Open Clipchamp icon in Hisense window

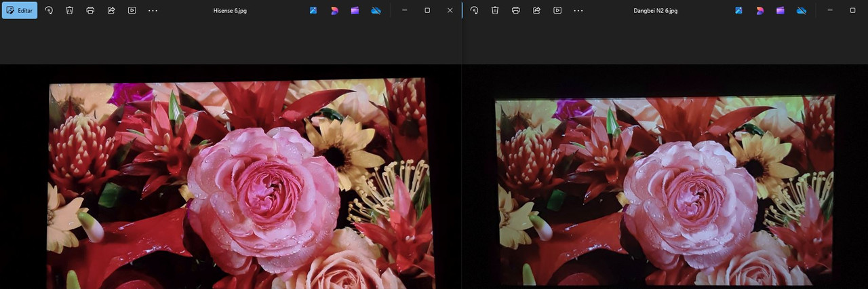pos(355,10)
